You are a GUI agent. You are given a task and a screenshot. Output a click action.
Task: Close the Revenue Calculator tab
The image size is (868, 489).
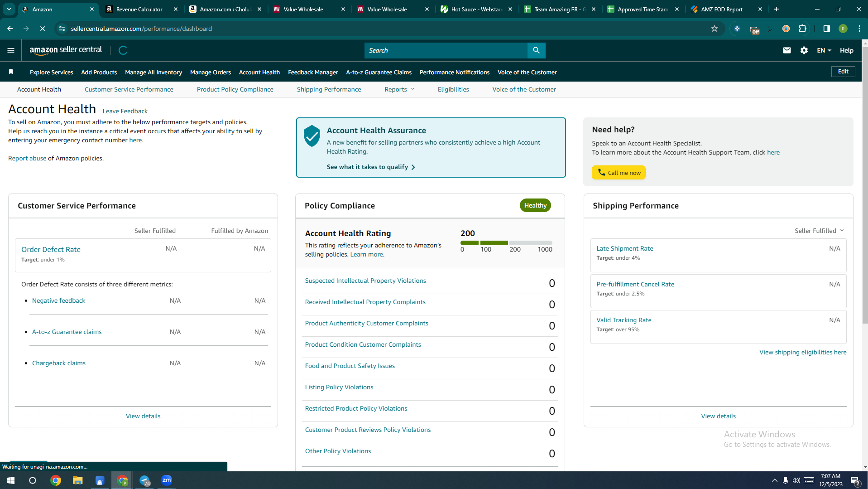click(x=176, y=9)
